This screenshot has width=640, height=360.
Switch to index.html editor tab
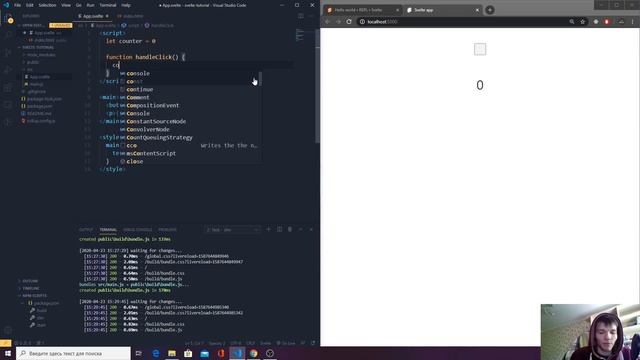coord(131,16)
